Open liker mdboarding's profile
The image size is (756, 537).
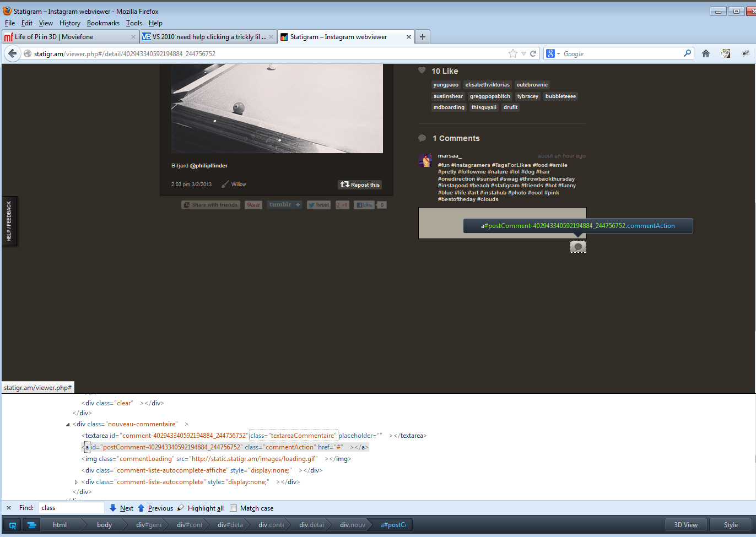click(449, 107)
